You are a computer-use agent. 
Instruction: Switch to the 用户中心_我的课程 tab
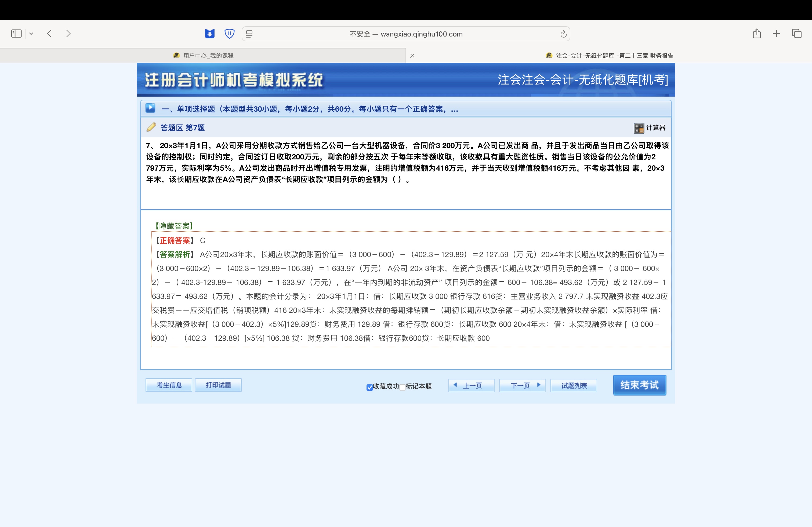pyautogui.click(x=203, y=56)
